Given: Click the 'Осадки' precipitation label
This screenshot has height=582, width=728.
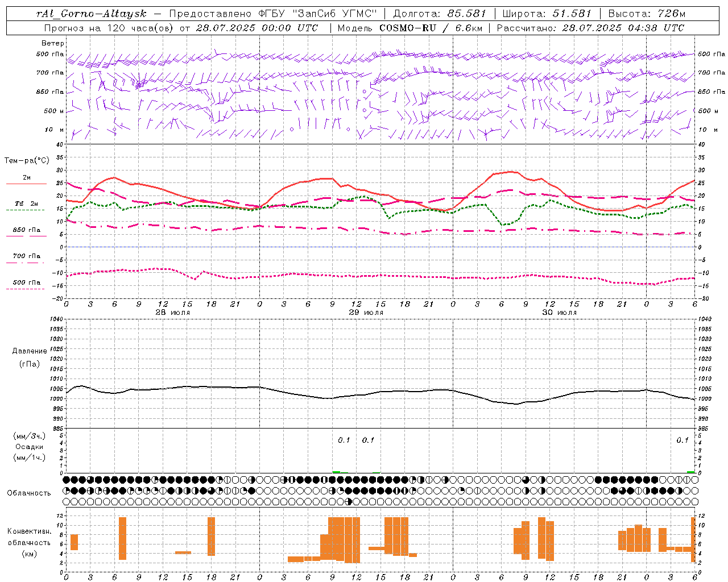Looking at the screenshot, I should (30, 447).
